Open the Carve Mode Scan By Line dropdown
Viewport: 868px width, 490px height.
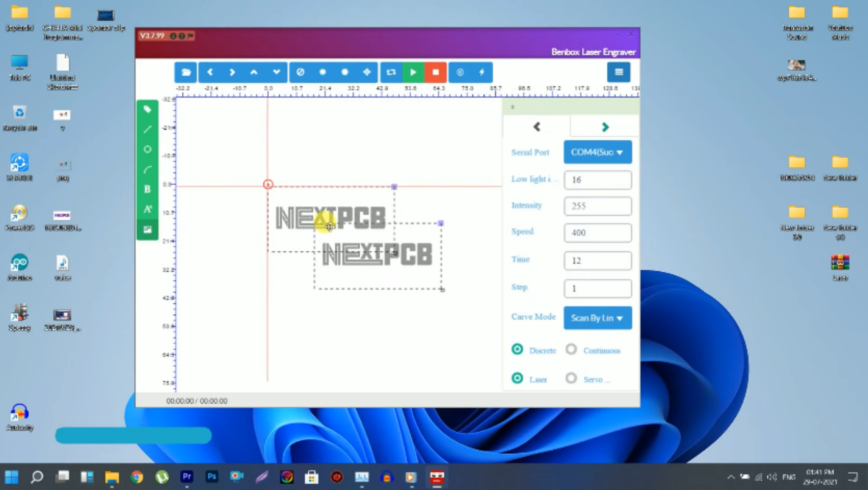(x=597, y=318)
